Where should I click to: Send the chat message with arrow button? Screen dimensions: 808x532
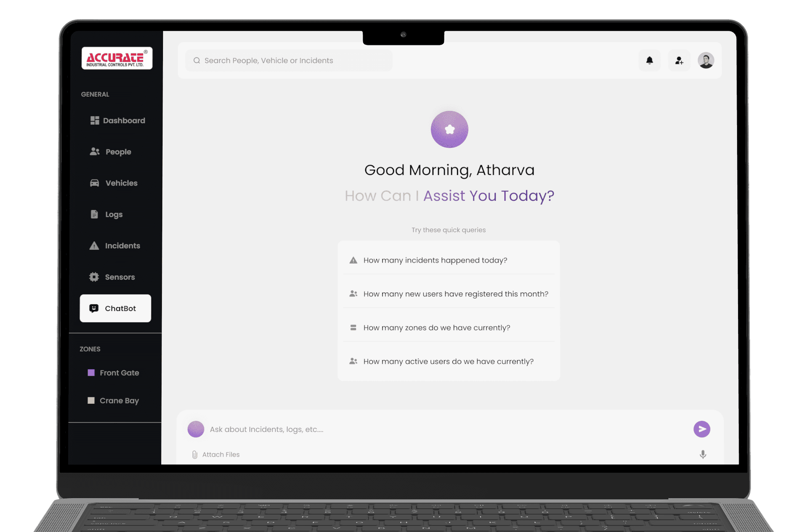click(702, 429)
